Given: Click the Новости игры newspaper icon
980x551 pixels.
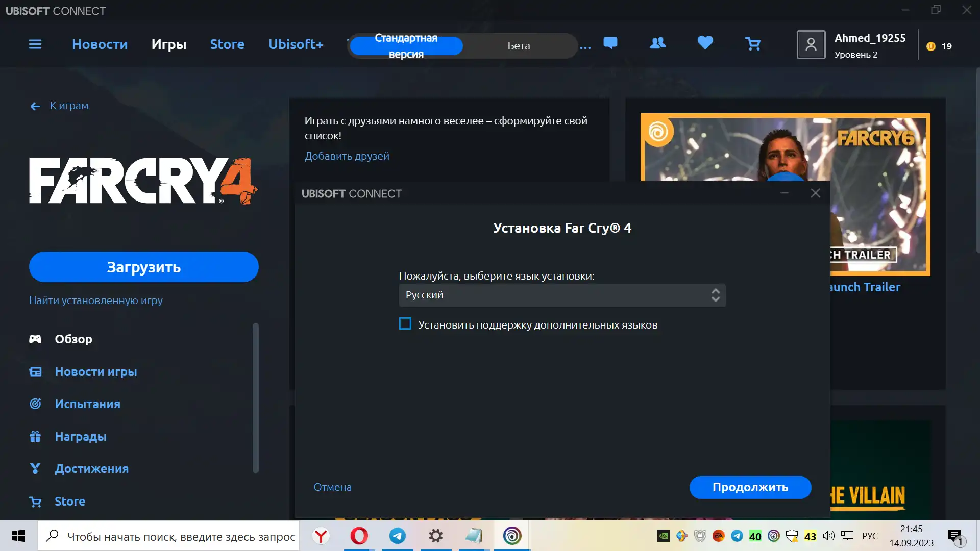Looking at the screenshot, I should pos(35,372).
